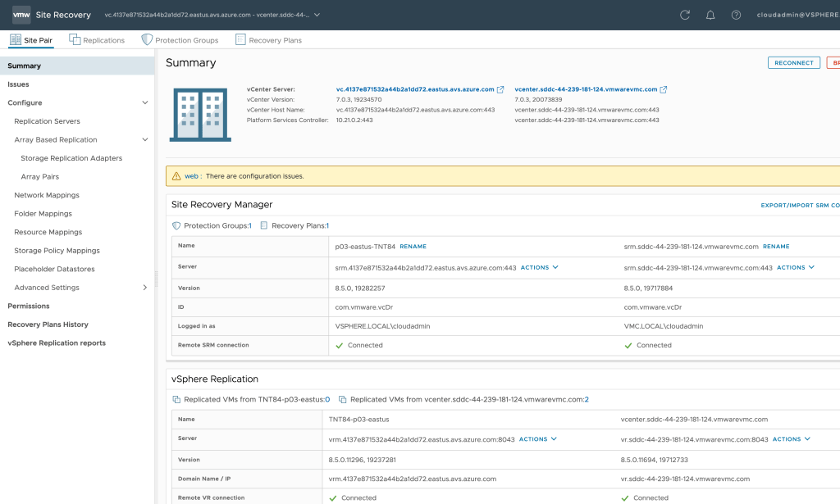Expand Advanced Settings in sidebar
This screenshot has height=504, width=840.
[145, 288]
